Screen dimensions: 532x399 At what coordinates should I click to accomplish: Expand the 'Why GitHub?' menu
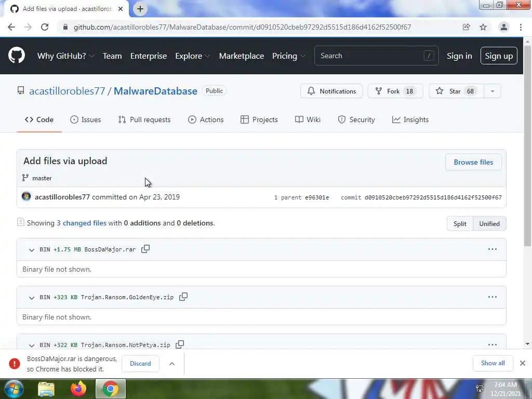pos(65,56)
